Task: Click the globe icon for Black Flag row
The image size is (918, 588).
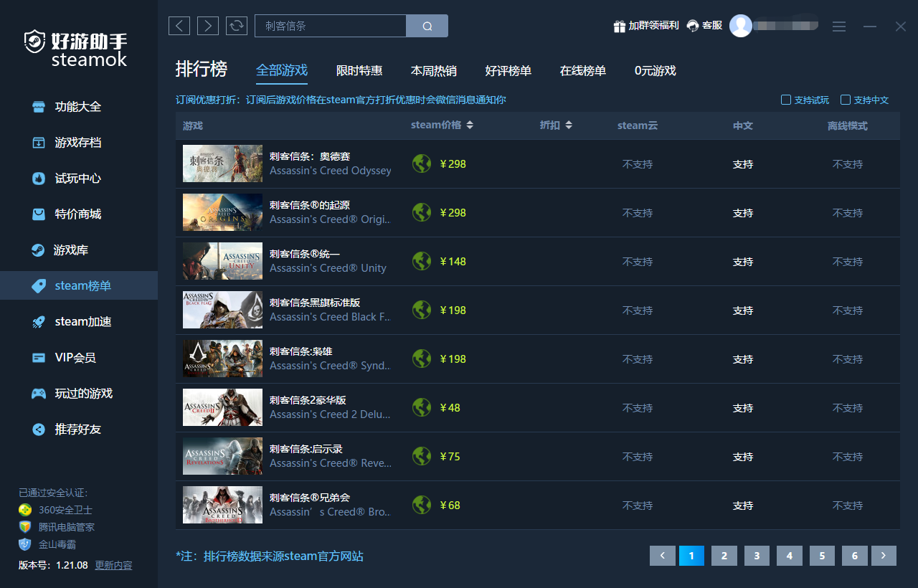Action: [422, 310]
